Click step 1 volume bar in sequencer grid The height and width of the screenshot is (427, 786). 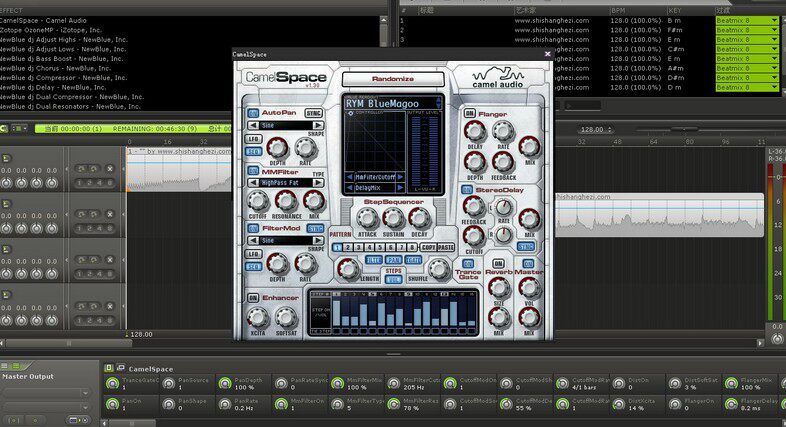point(336,313)
